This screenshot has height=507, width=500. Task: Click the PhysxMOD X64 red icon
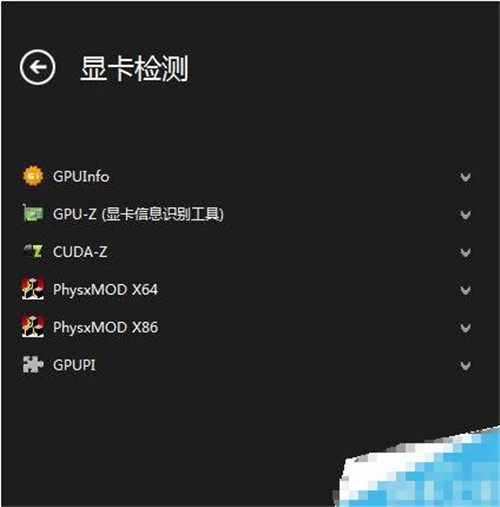pyautogui.click(x=33, y=289)
